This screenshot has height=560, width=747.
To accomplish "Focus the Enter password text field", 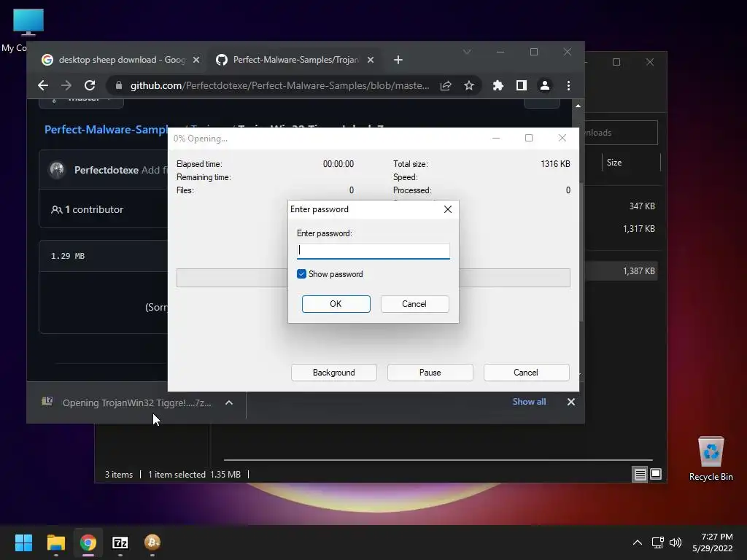I will (x=373, y=251).
